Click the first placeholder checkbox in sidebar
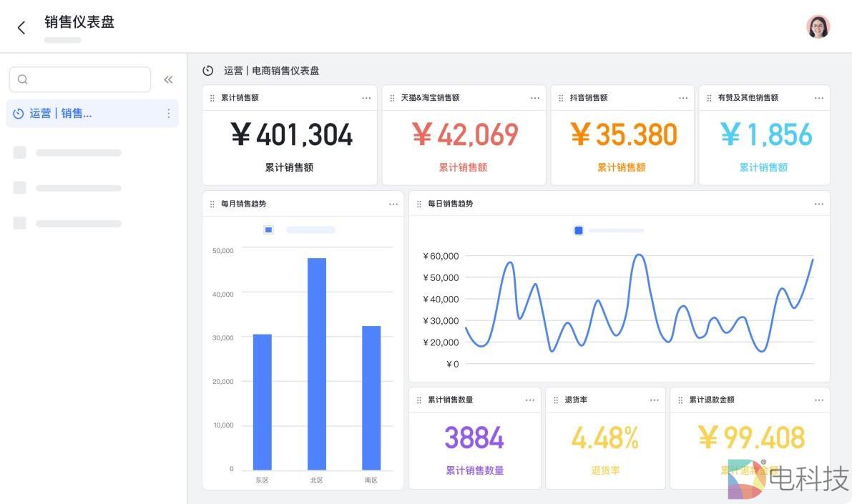The image size is (852, 504). [20, 152]
